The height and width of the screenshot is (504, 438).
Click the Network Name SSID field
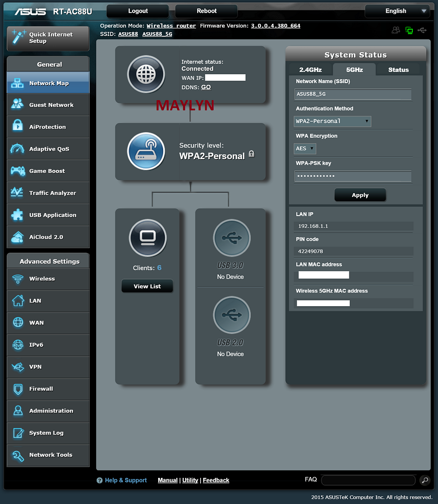353,94
